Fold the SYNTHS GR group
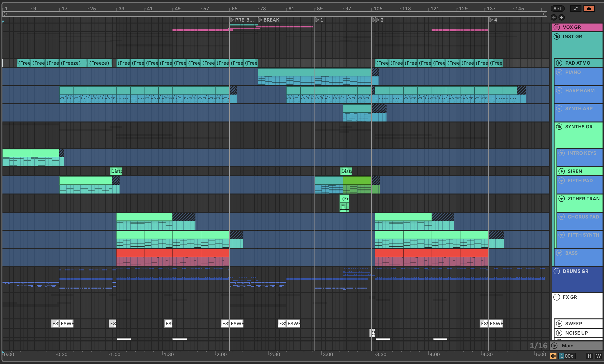 [559, 127]
